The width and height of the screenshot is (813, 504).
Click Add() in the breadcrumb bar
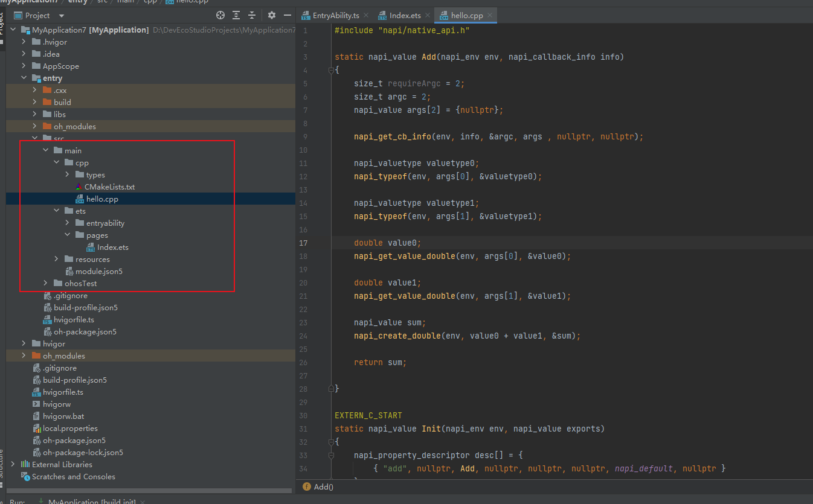[323, 486]
